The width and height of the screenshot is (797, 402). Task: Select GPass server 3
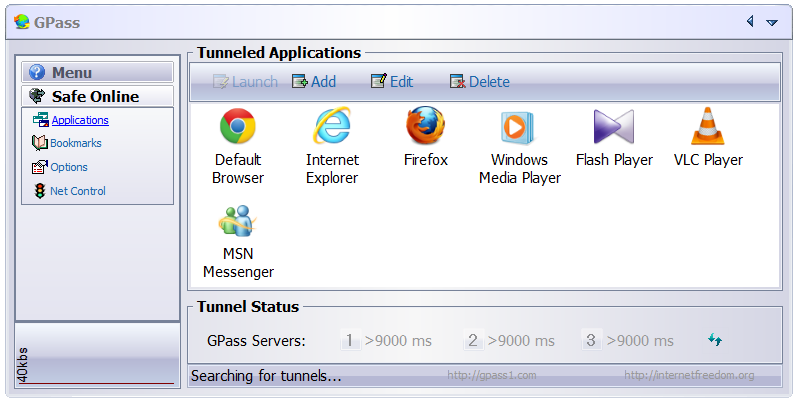591,340
